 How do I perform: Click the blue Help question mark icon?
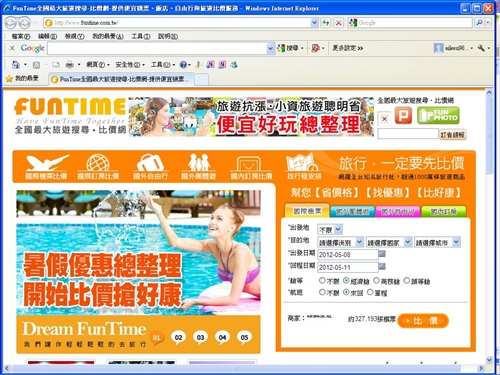pos(183,65)
